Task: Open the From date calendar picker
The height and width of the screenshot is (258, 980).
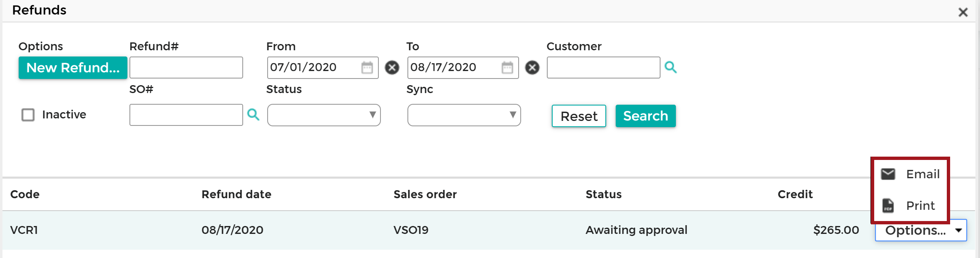Action: coord(367,67)
